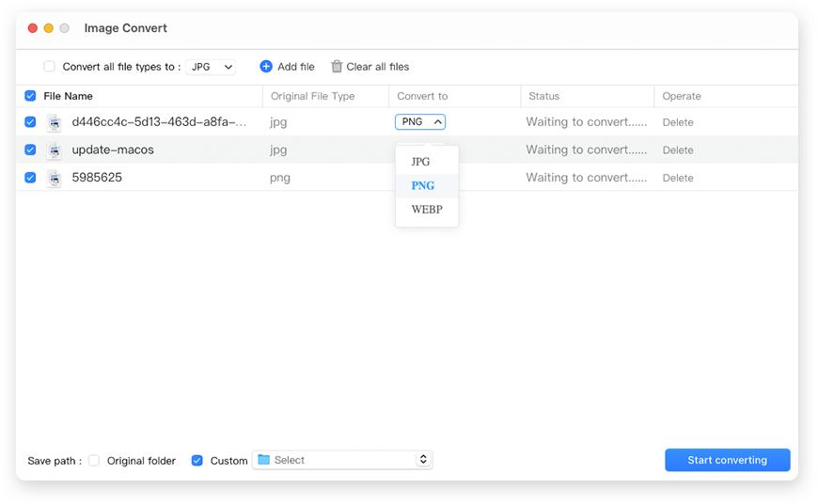Click the blue plus Add file icon

coord(266,67)
